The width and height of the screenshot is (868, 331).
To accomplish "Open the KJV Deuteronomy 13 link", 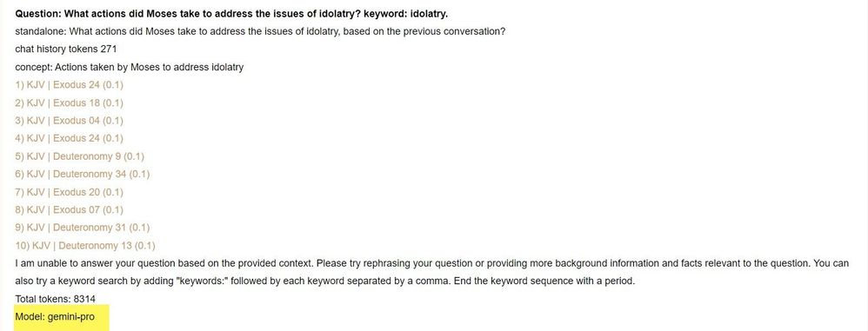I will tap(85, 245).
